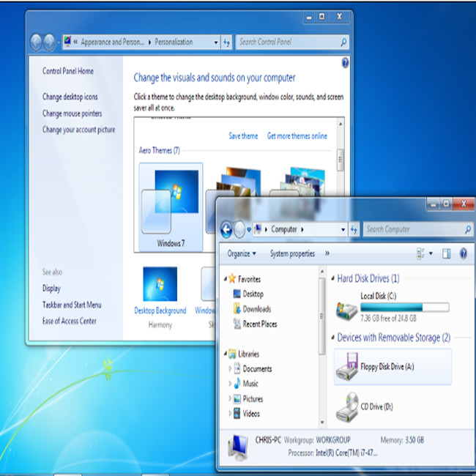Click Personalization breadcrumb in address bar
The width and height of the screenshot is (476, 476).
click(174, 42)
